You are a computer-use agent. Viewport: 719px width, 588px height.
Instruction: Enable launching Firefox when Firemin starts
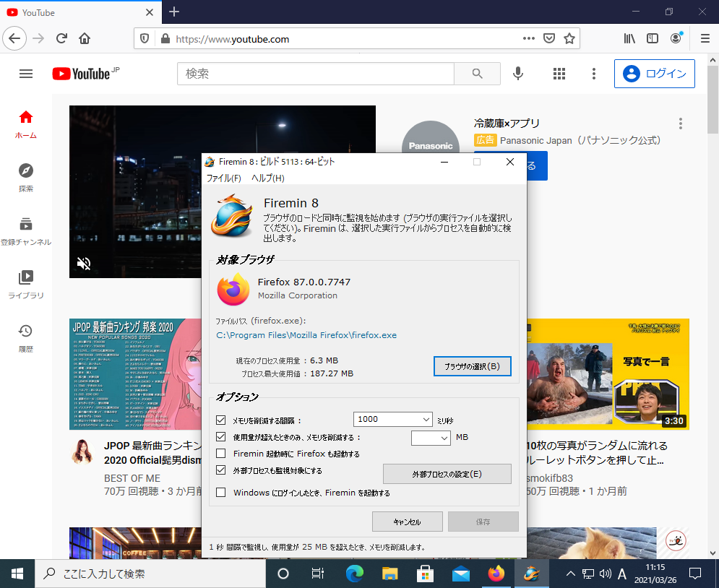point(221,454)
